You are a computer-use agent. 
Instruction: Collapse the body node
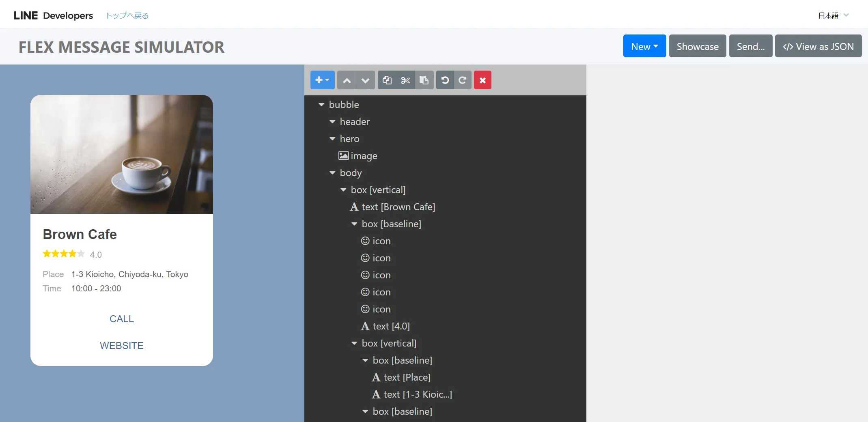pyautogui.click(x=332, y=173)
